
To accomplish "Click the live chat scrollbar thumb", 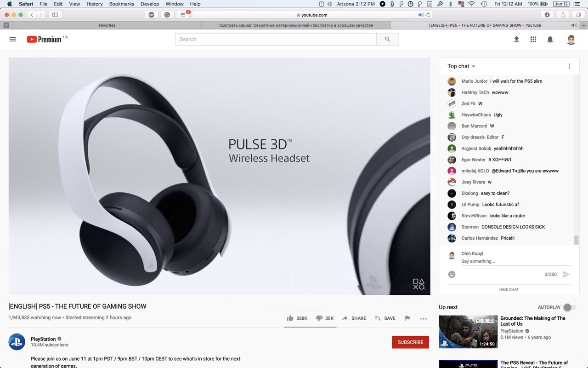I will click(x=576, y=240).
